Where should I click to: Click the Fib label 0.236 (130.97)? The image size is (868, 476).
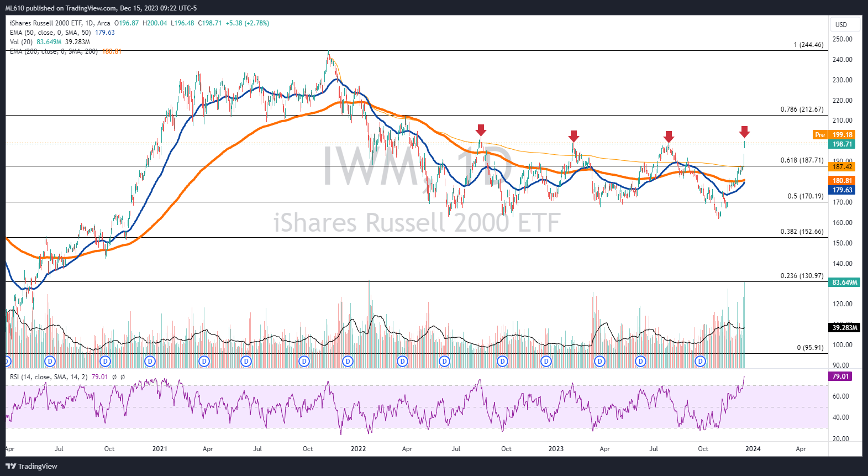tap(802, 276)
